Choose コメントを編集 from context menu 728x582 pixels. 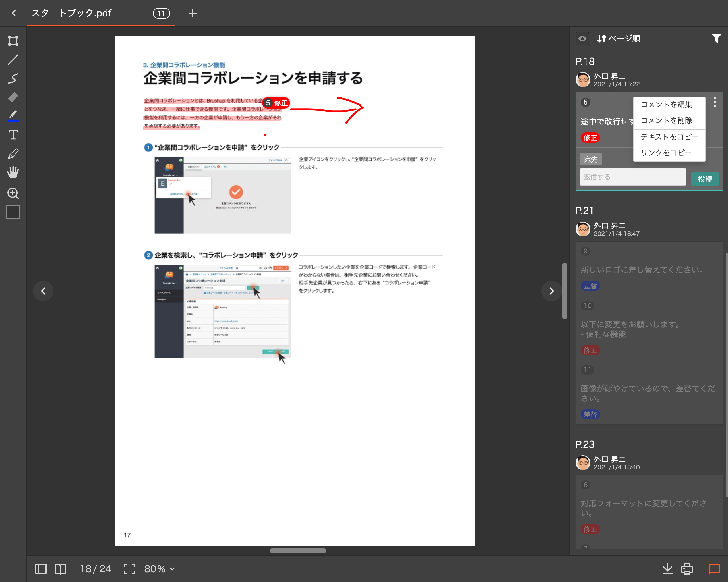[x=666, y=105]
